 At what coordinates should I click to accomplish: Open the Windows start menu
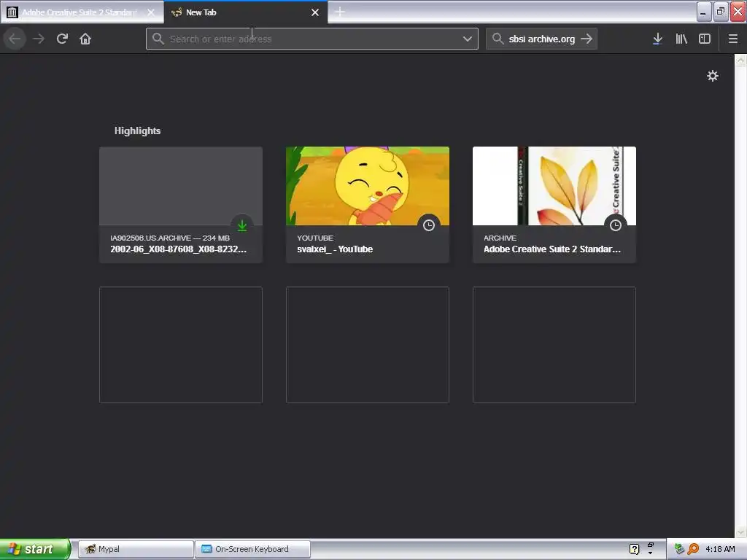[x=35, y=549]
